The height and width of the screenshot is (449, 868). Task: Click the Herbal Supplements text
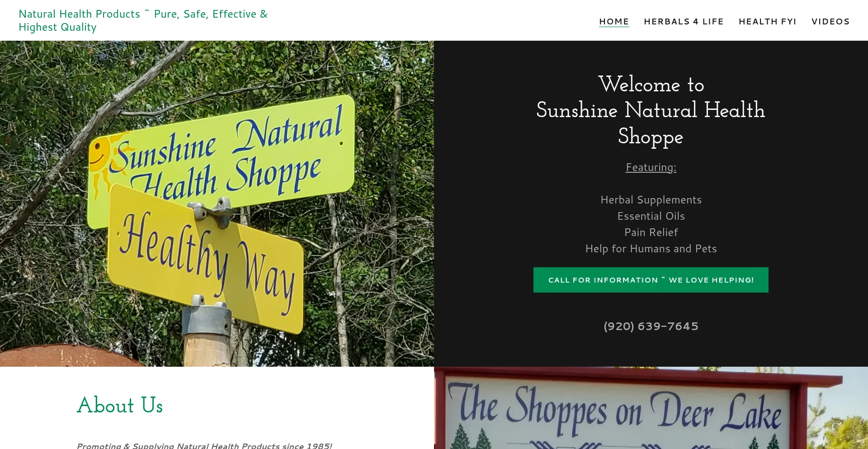(651, 200)
